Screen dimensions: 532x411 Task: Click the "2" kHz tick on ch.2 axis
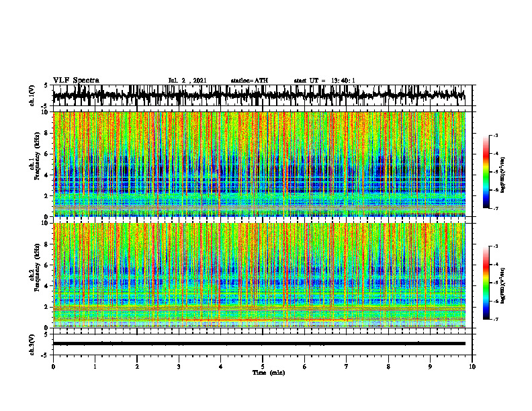pyautogui.click(x=47, y=307)
